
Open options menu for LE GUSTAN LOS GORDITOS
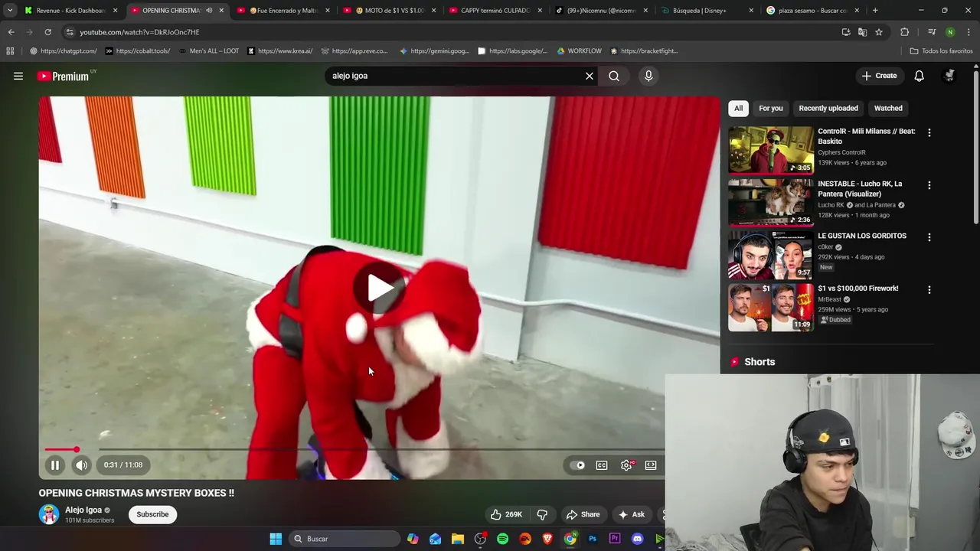click(929, 237)
